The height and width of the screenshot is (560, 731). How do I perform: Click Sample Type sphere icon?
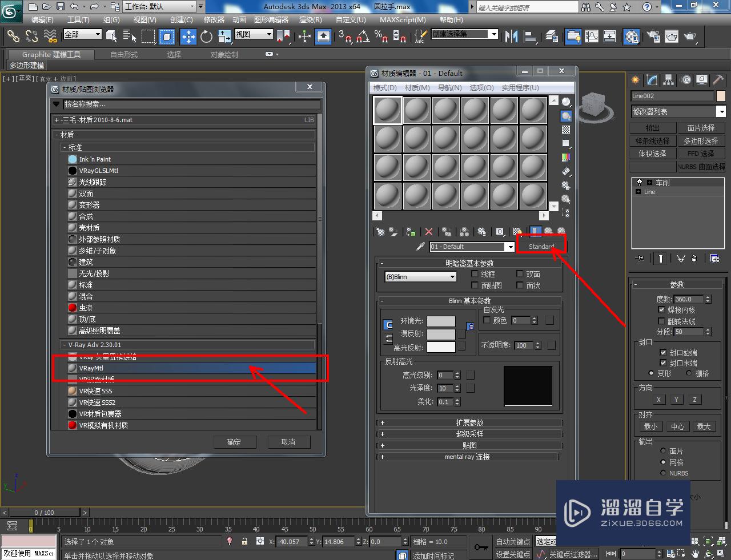click(566, 102)
